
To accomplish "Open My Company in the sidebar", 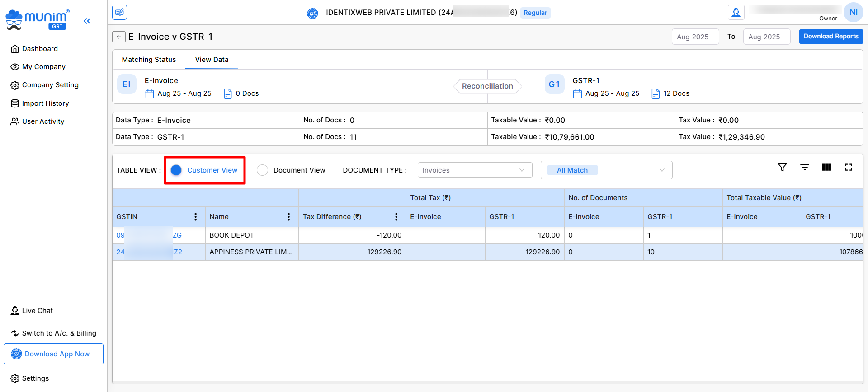I will tap(43, 67).
